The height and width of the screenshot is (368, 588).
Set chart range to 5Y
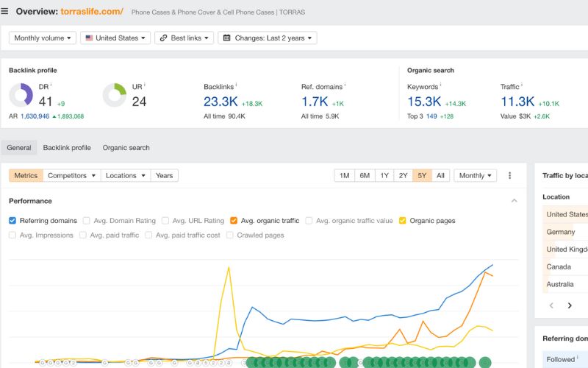422,175
